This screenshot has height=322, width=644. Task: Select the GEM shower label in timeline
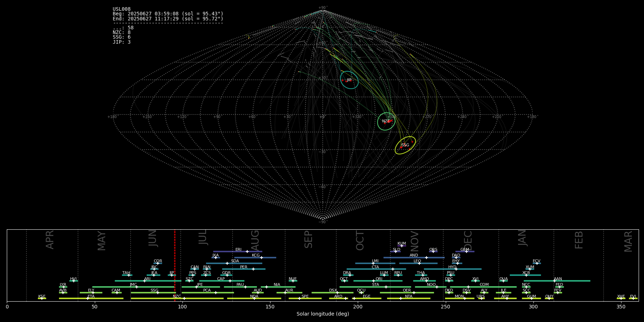click(x=465, y=250)
